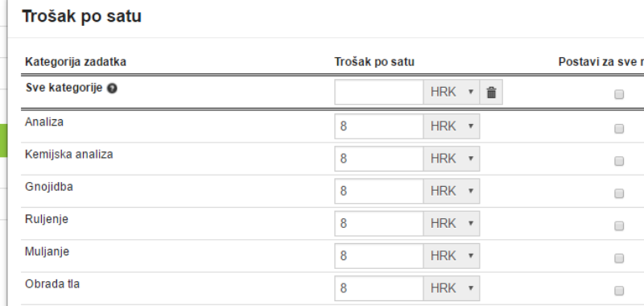The image size is (644, 306).
Task: Check the Kemijska analiza row checkbox
Action: [x=619, y=161]
